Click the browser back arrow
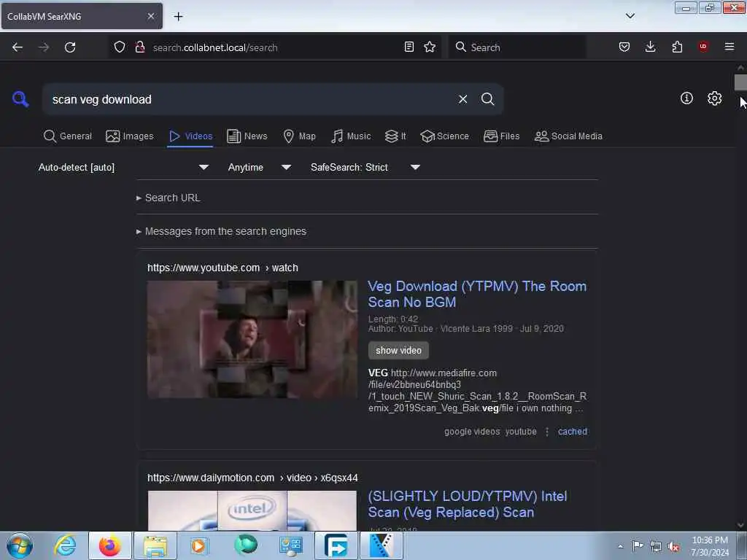 (x=18, y=47)
